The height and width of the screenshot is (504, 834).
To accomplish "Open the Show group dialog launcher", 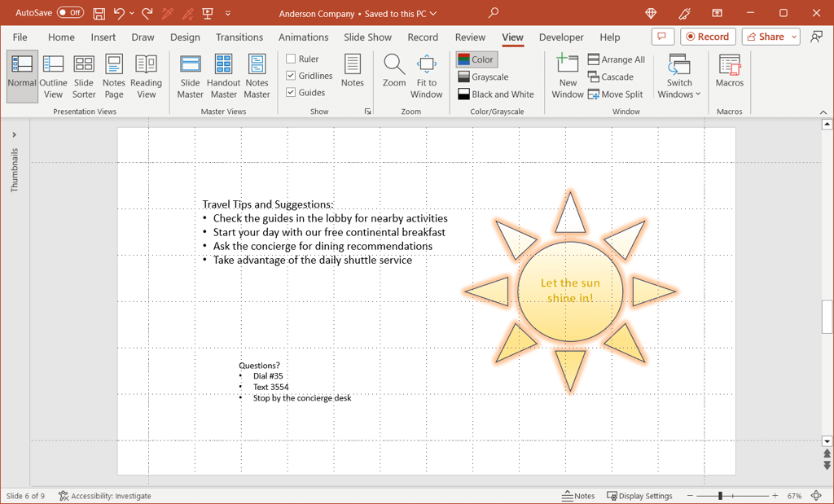I will pos(367,112).
